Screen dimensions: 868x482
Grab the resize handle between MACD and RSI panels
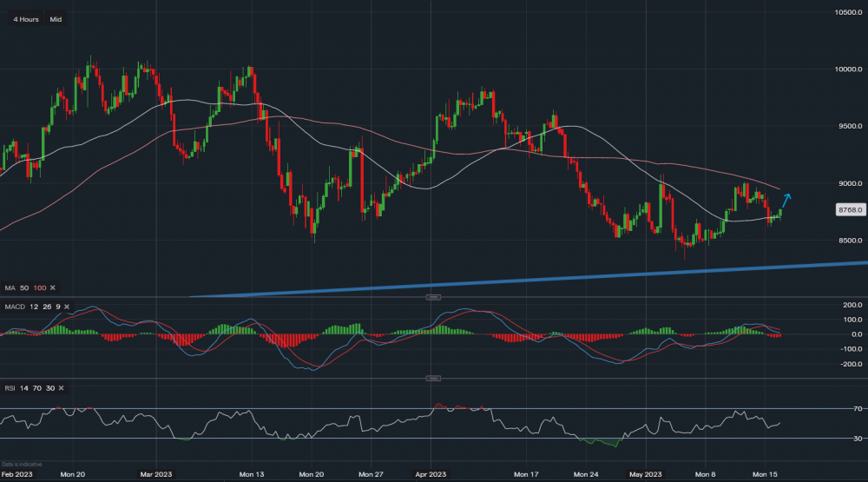pyautogui.click(x=434, y=379)
